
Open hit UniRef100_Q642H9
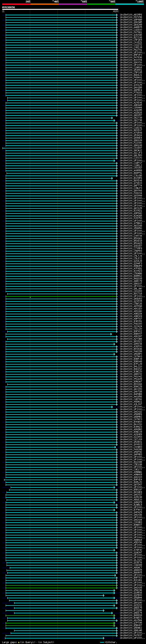131,25
